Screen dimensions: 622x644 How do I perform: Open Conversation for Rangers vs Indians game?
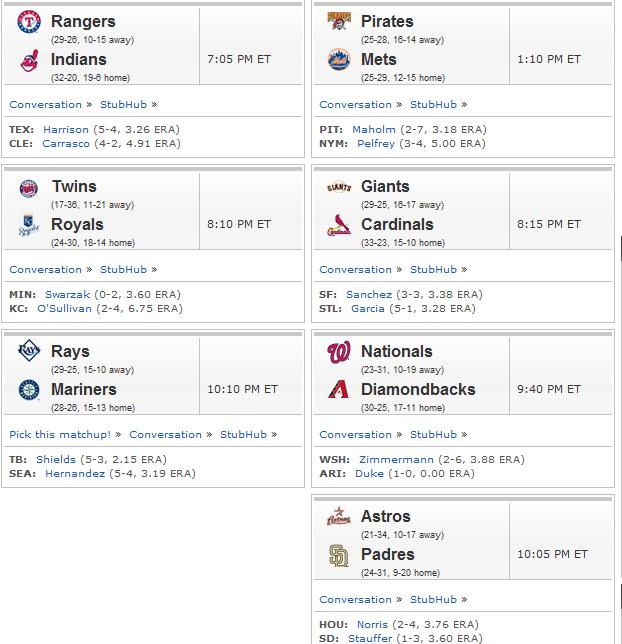coord(46,105)
